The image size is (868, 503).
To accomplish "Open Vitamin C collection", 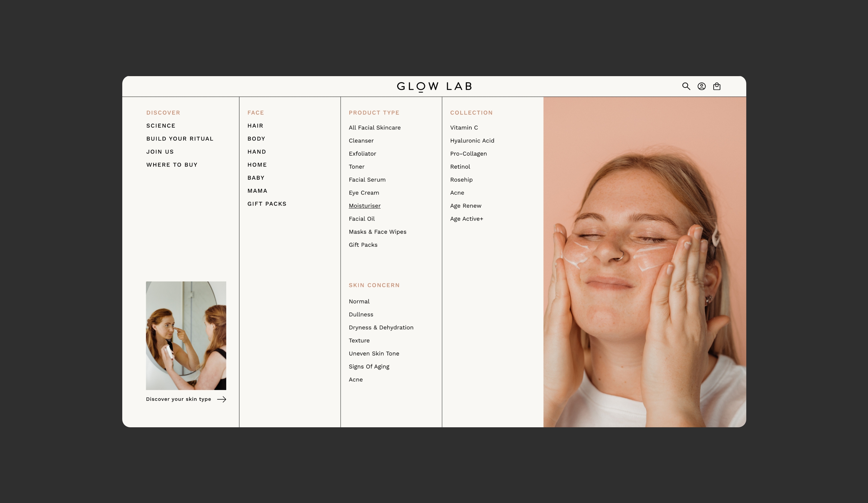I will (x=464, y=128).
